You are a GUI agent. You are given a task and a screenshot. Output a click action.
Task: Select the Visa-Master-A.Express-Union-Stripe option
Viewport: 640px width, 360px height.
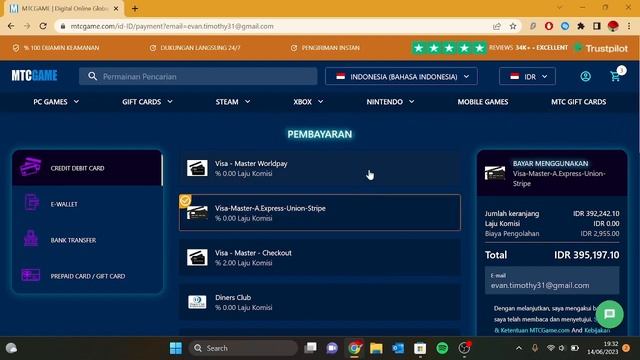click(x=320, y=213)
